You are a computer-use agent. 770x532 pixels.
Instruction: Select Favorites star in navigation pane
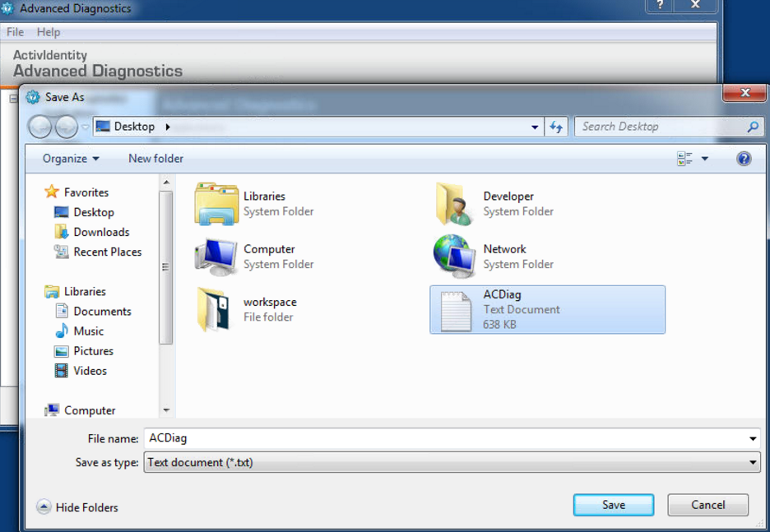pos(52,192)
